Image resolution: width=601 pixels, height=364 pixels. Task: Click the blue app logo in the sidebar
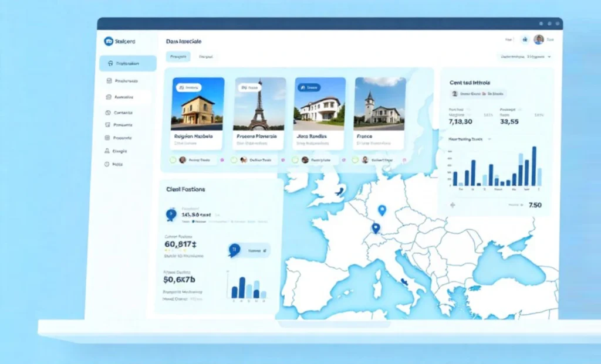(x=109, y=41)
